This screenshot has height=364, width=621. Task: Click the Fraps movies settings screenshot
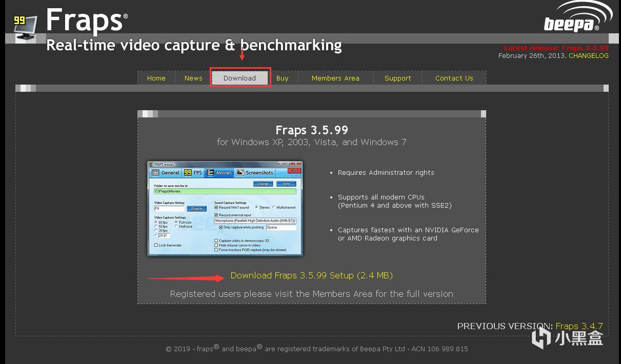pos(225,208)
